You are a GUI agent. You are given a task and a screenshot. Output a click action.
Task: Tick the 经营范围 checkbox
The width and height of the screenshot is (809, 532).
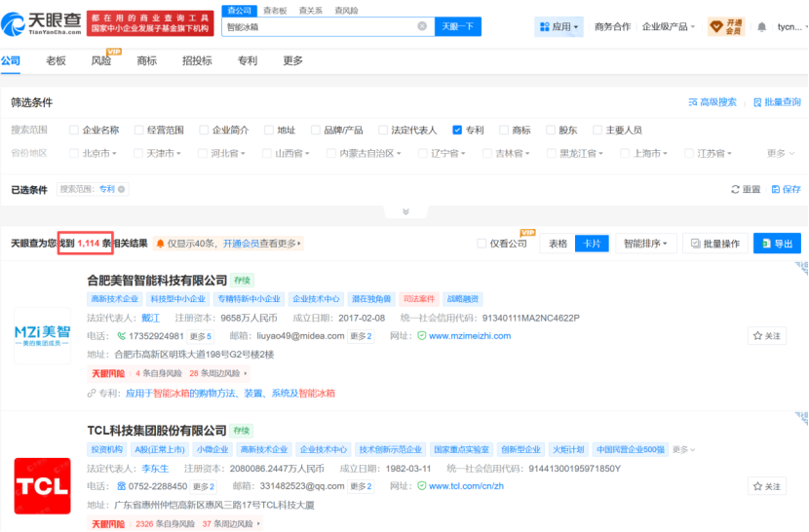point(138,130)
